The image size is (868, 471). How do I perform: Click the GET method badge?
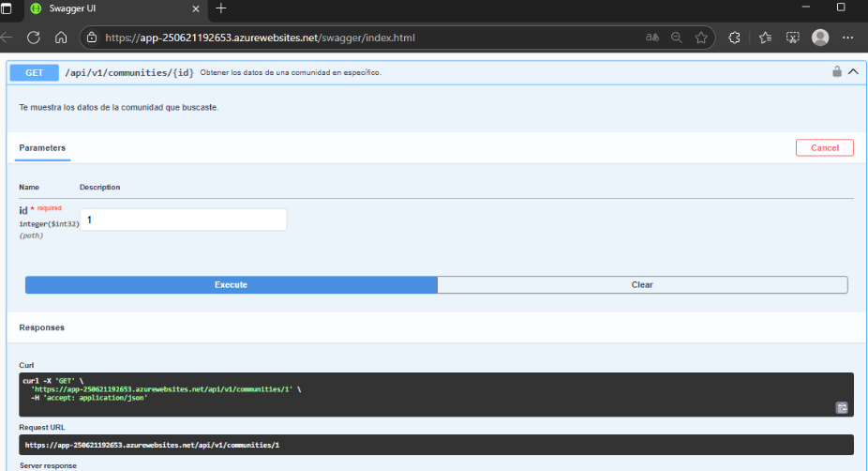click(35, 72)
